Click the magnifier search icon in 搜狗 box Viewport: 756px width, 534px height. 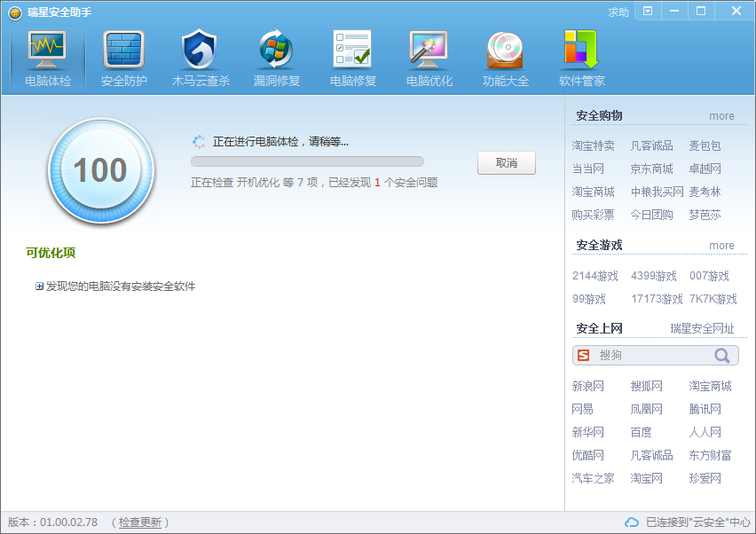click(723, 356)
